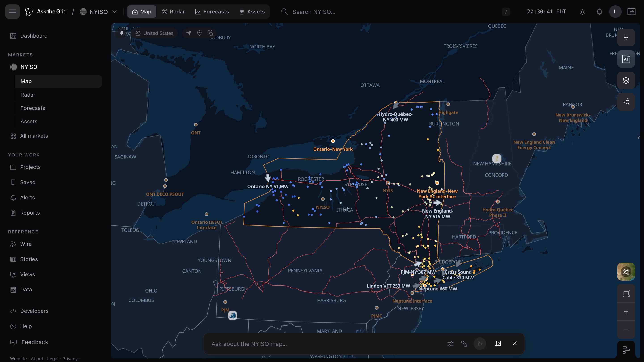Click the locate-me arrow map tool
This screenshot has height=362, width=644.
(189, 33)
